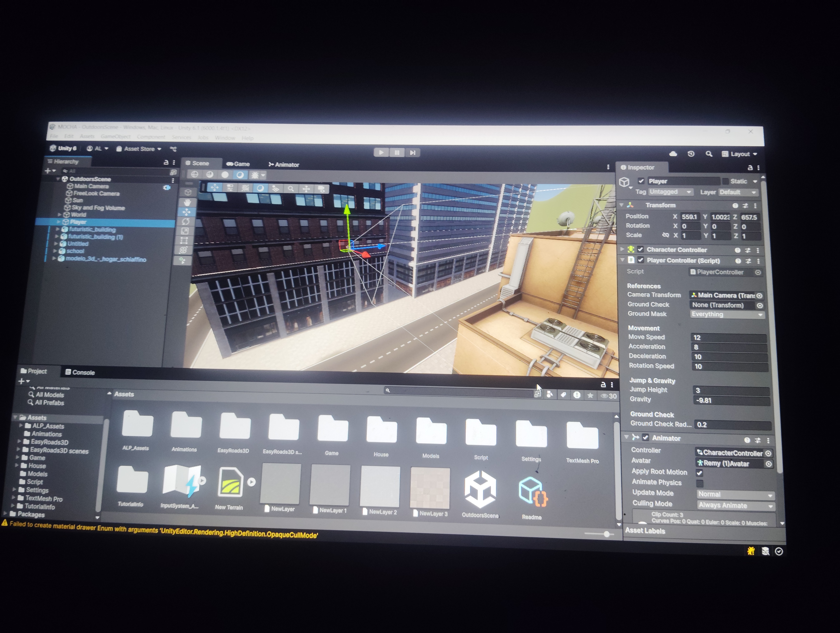Image resolution: width=840 pixels, height=633 pixels.
Task: Disable Apply Root Motion checkbox
Action: pyautogui.click(x=699, y=473)
